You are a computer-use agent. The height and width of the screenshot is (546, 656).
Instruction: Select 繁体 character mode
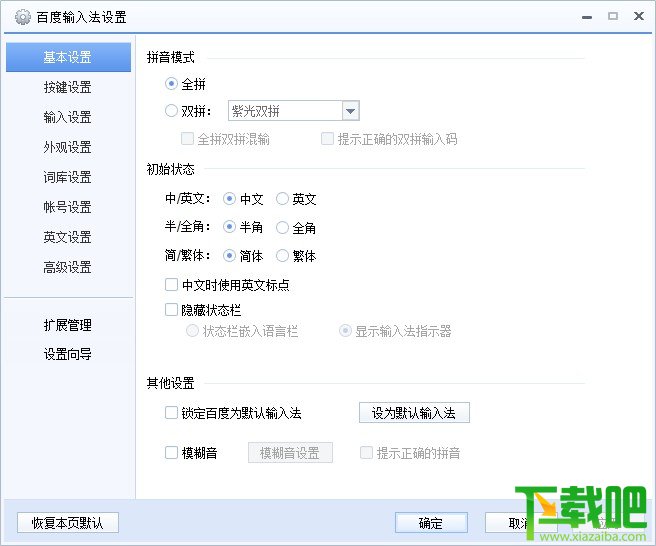pyautogui.click(x=282, y=256)
